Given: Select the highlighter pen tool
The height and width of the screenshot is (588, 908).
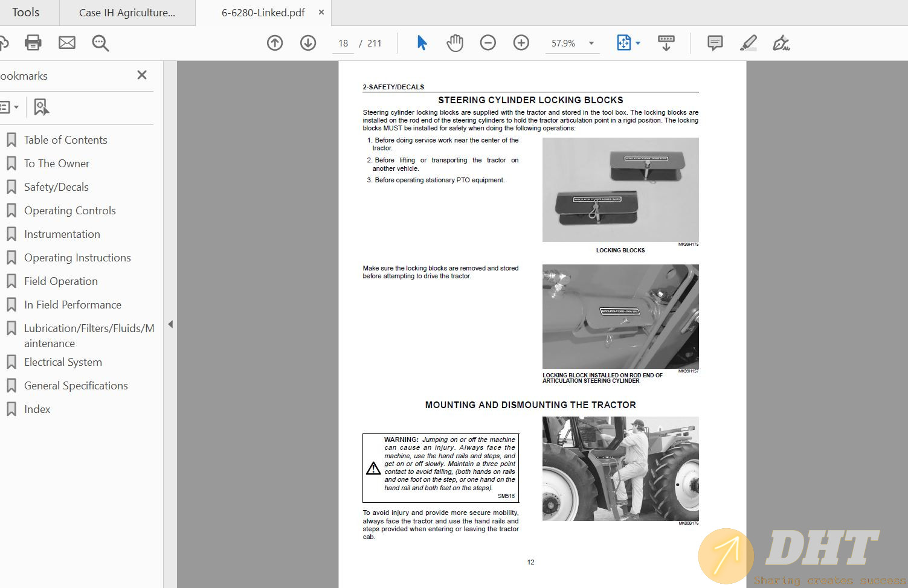Looking at the screenshot, I should (749, 43).
